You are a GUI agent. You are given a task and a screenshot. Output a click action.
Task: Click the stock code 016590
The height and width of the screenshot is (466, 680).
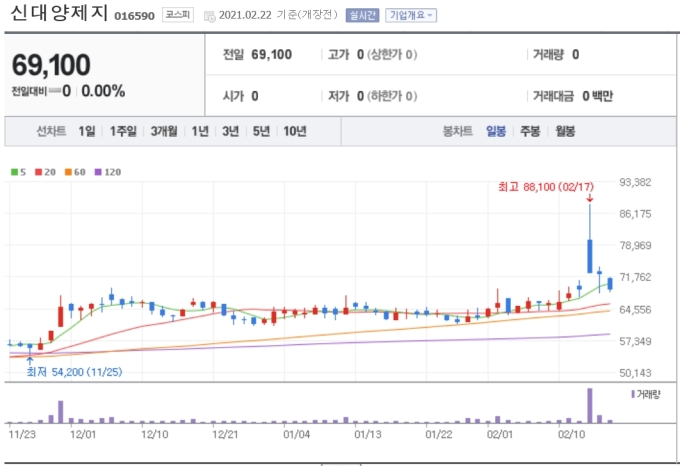coord(134,16)
